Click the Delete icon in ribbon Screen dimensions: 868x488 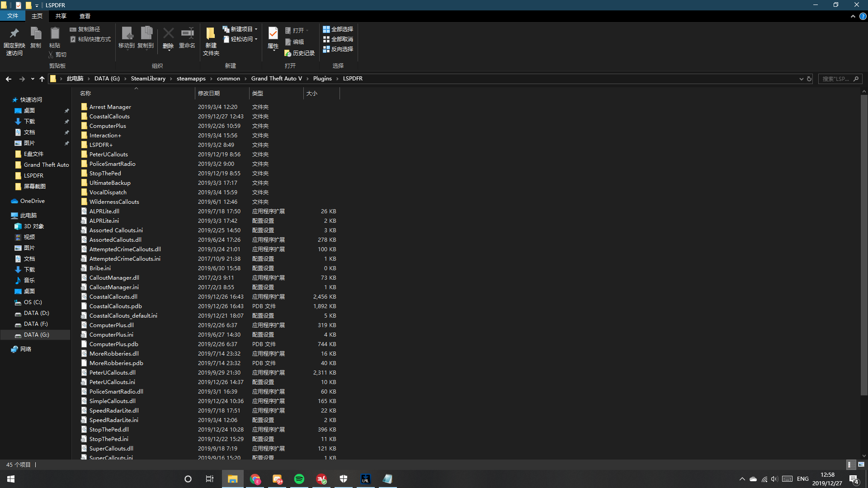tap(168, 34)
